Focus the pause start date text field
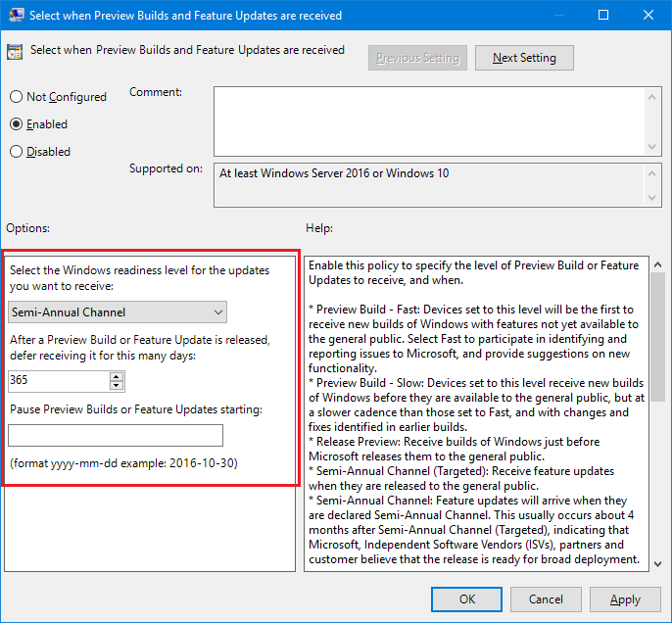 click(x=116, y=436)
